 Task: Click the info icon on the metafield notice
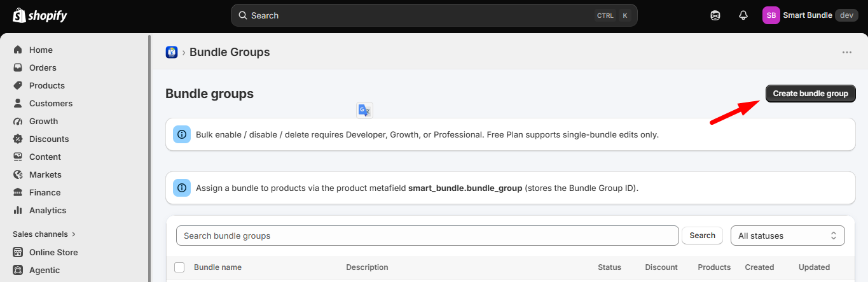point(182,188)
